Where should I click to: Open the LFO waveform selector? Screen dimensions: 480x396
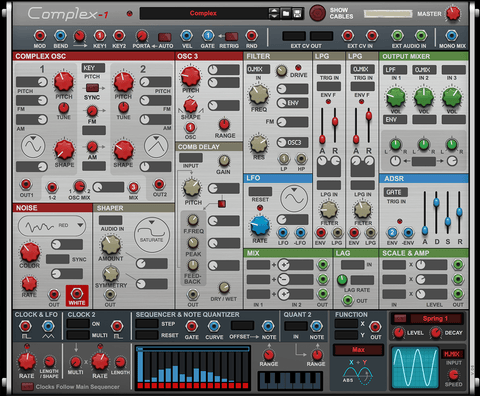point(294,199)
